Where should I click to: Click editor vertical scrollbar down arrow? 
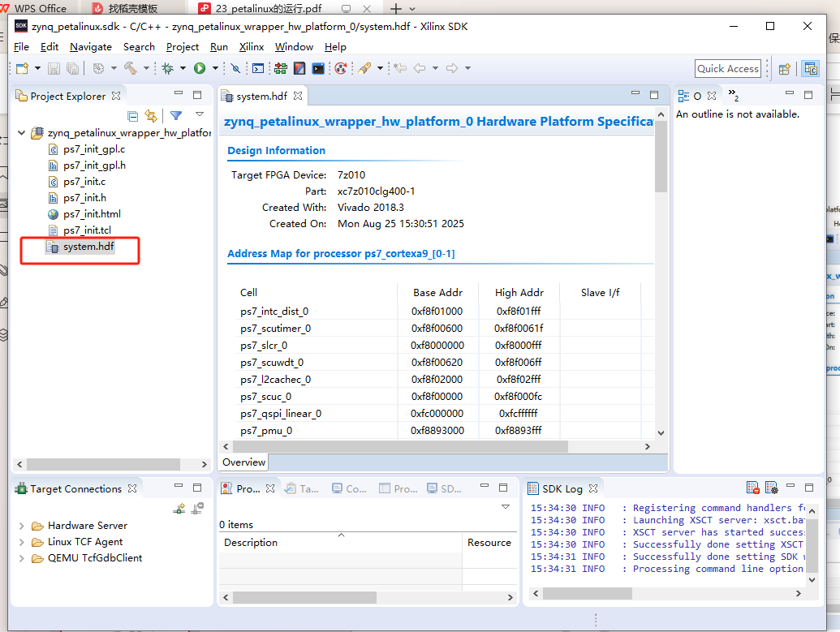661,432
